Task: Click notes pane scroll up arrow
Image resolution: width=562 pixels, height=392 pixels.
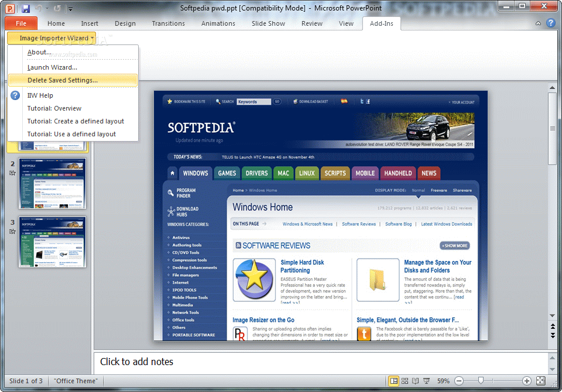Action: click(x=552, y=357)
